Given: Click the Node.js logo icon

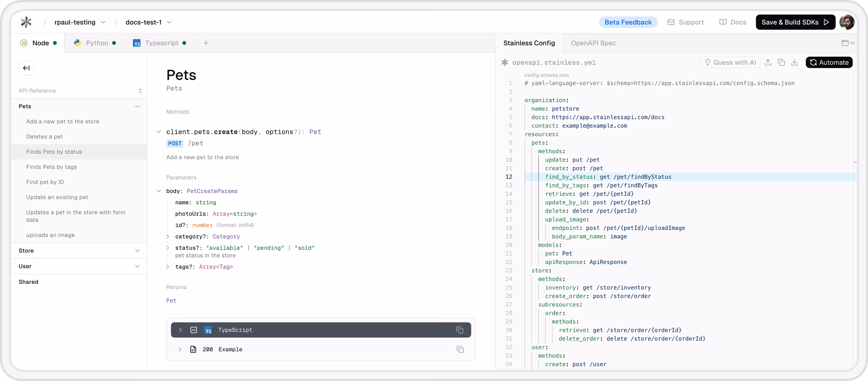Looking at the screenshot, I should coord(24,43).
